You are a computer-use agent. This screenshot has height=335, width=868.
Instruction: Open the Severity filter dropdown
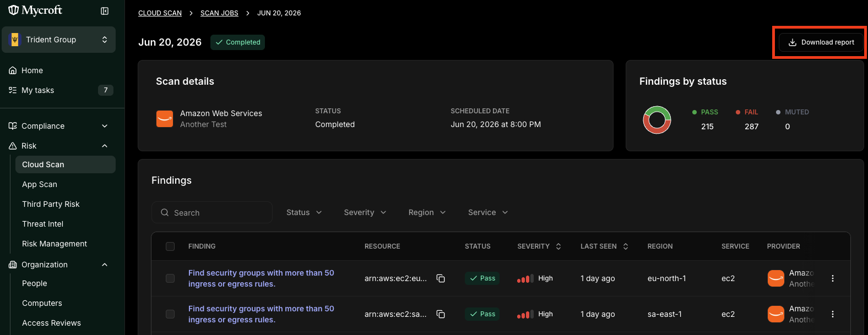365,212
